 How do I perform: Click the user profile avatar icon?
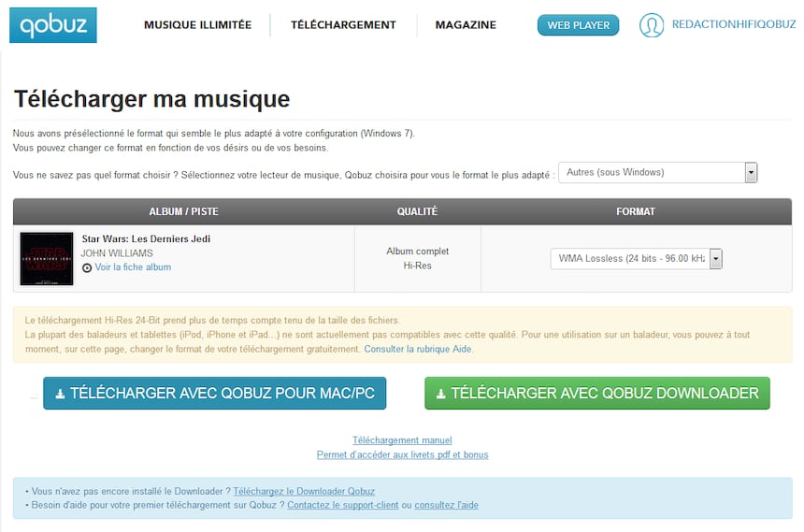tap(652, 24)
